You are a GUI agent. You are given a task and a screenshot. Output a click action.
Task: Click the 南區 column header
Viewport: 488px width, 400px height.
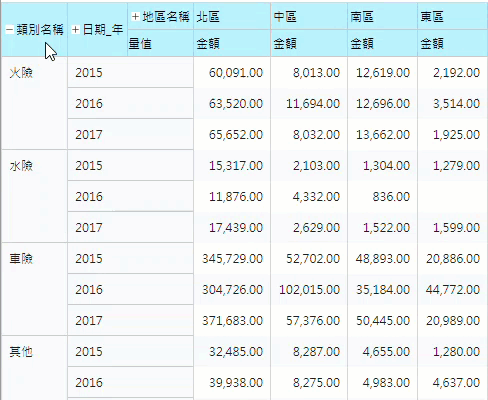[x=382, y=16]
